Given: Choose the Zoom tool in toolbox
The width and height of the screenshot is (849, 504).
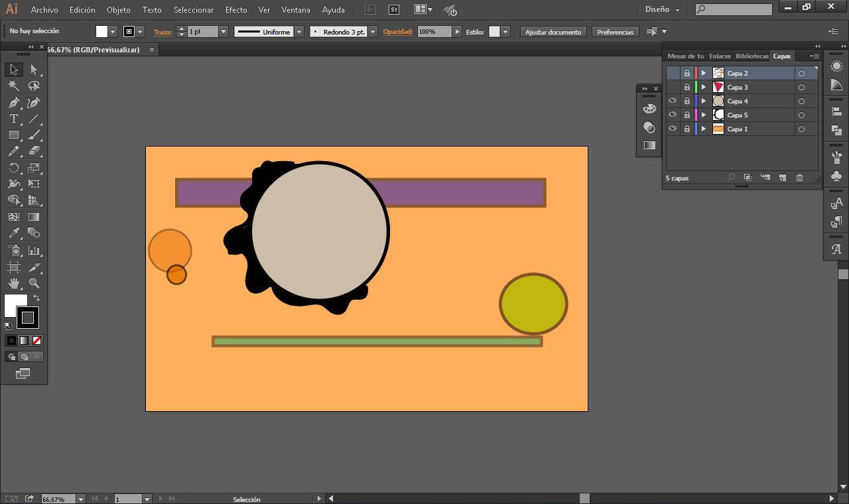Looking at the screenshot, I should (34, 283).
